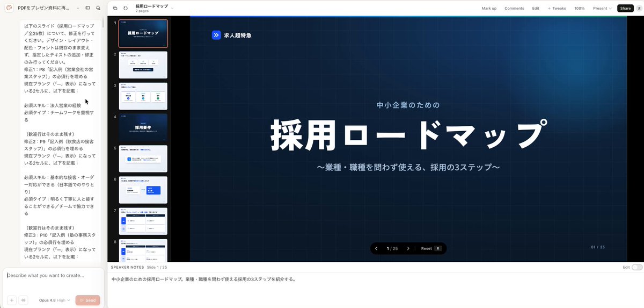This screenshot has height=308, width=644.
Task: Open the chat search icon
Action: [x=98, y=8]
